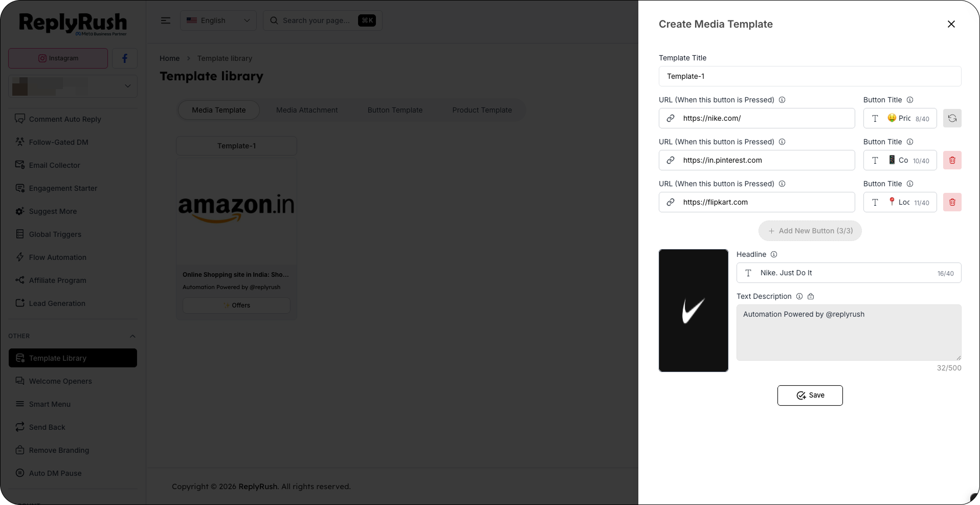Click info icon beside first URL label
Viewport: 980px width, 505px height.
click(782, 100)
